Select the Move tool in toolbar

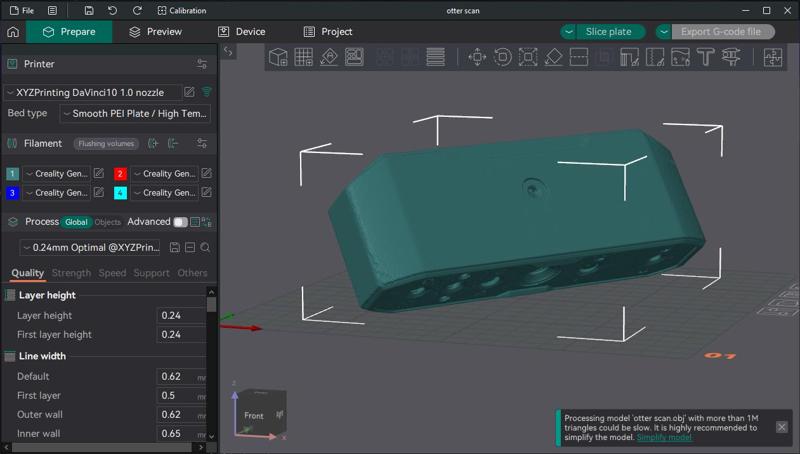point(477,57)
